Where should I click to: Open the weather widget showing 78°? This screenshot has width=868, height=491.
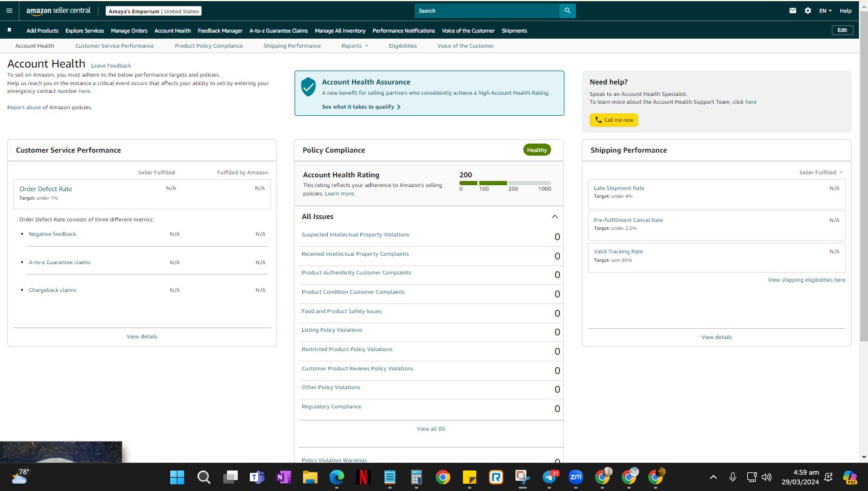(20, 477)
